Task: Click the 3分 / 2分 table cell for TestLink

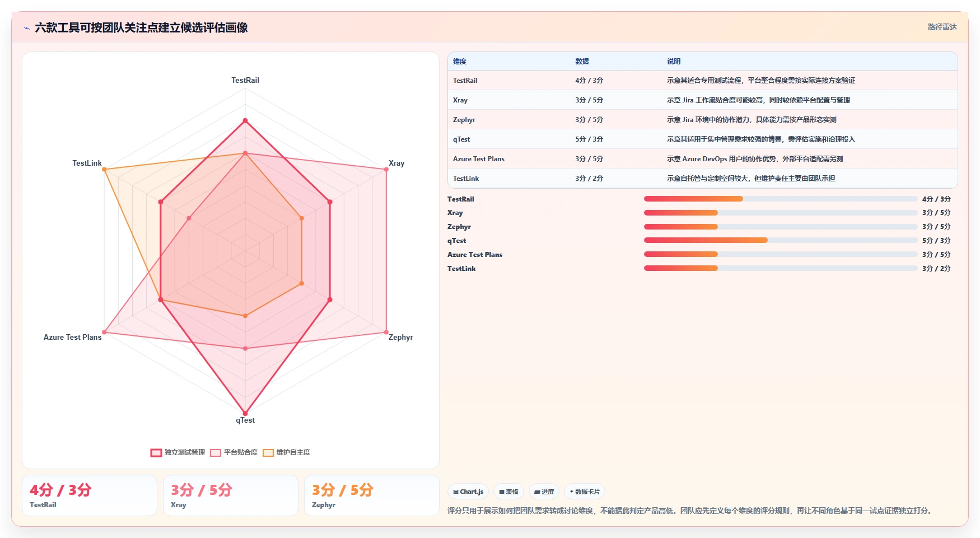Action: click(x=589, y=179)
